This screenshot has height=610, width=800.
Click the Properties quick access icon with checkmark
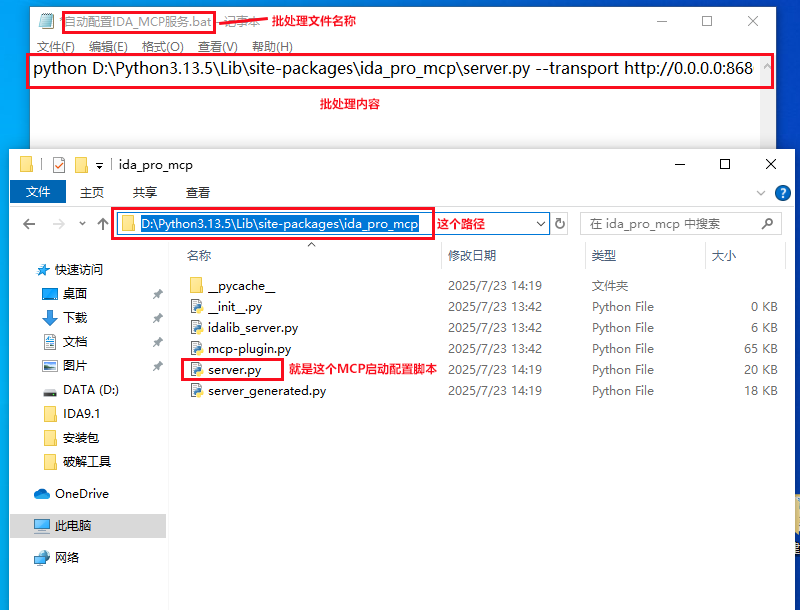(x=59, y=165)
